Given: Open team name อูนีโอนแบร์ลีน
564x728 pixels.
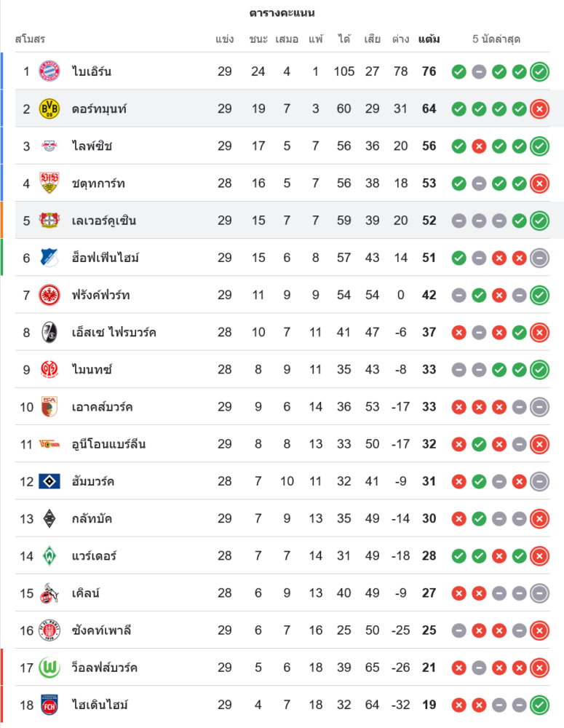Looking at the screenshot, I should (108, 444).
